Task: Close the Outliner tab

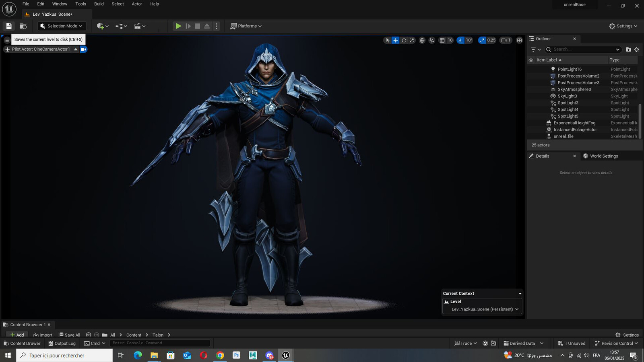Action: point(574,39)
